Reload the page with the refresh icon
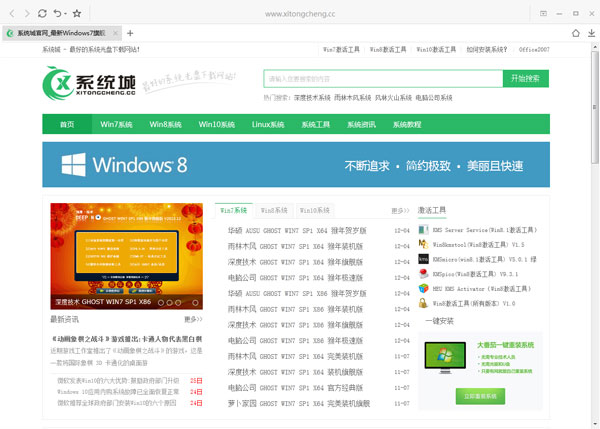This screenshot has width=600, height=429. 42,13
